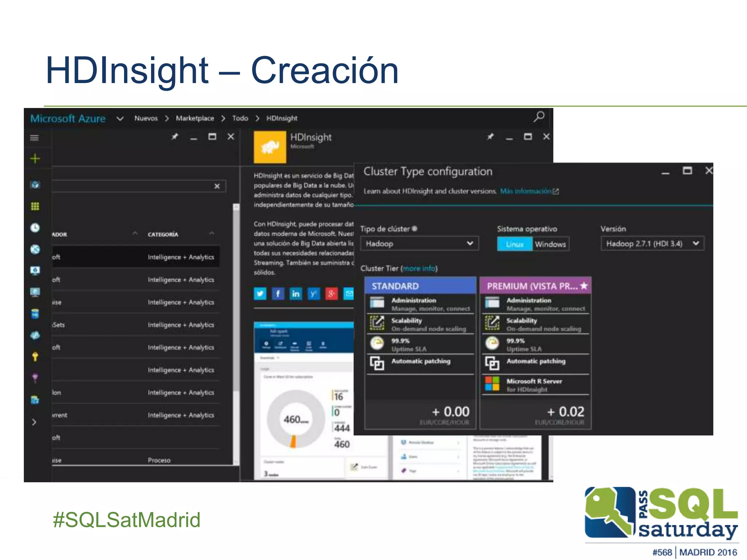Open the Más información link
The width and height of the screenshot is (747, 560).
pos(529,191)
